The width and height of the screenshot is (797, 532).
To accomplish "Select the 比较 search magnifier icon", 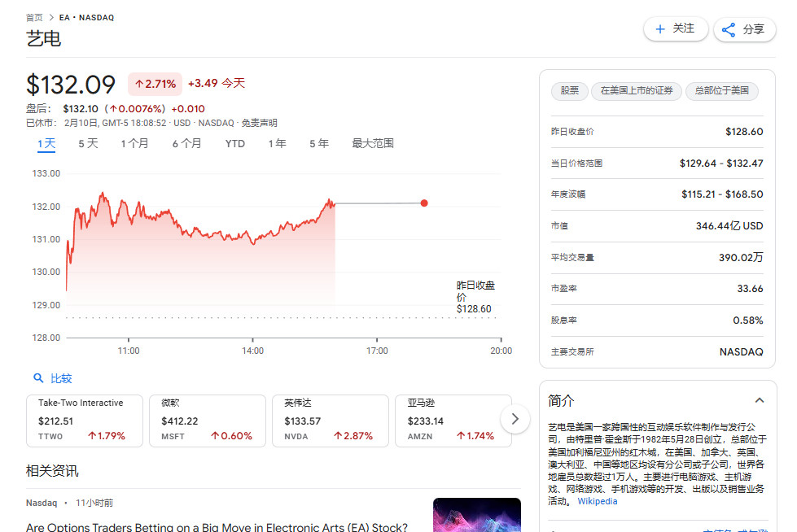I will pos(39,378).
